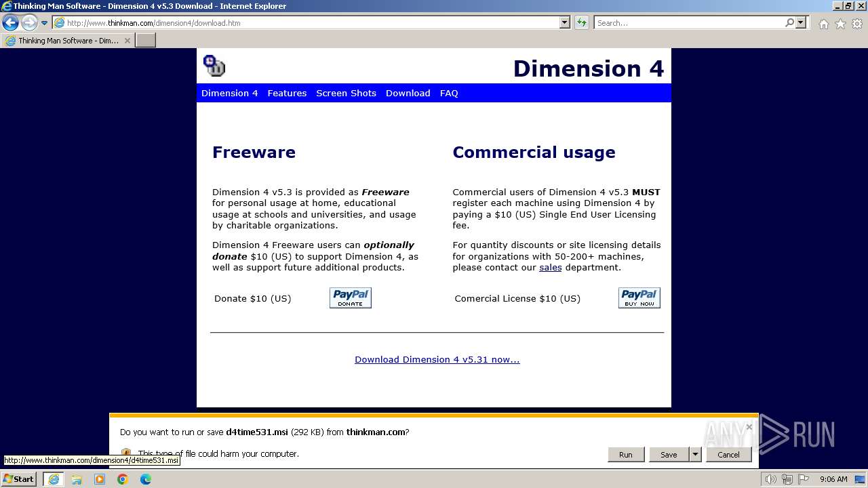Viewport: 868px width, 488px height.
Task: Launch Chrome from the taskbar
Action: pyautogui.click(x=123, y=479)
